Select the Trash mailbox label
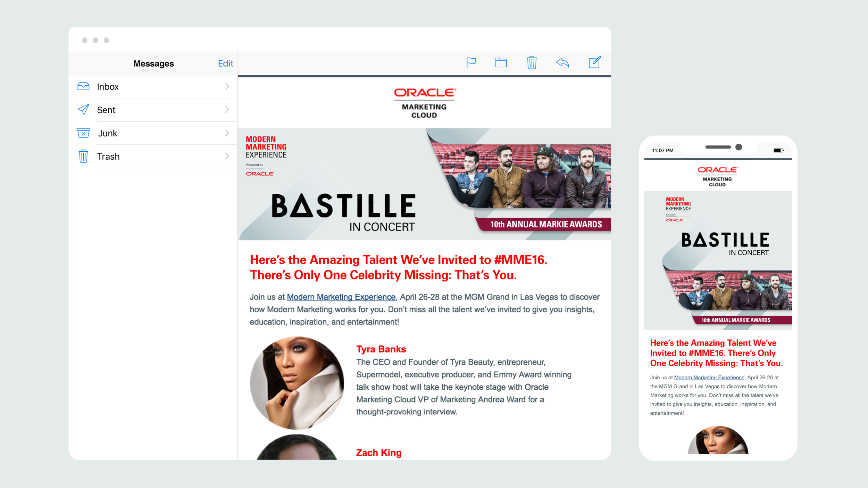868x488 pixels. [x=108, y=157]
